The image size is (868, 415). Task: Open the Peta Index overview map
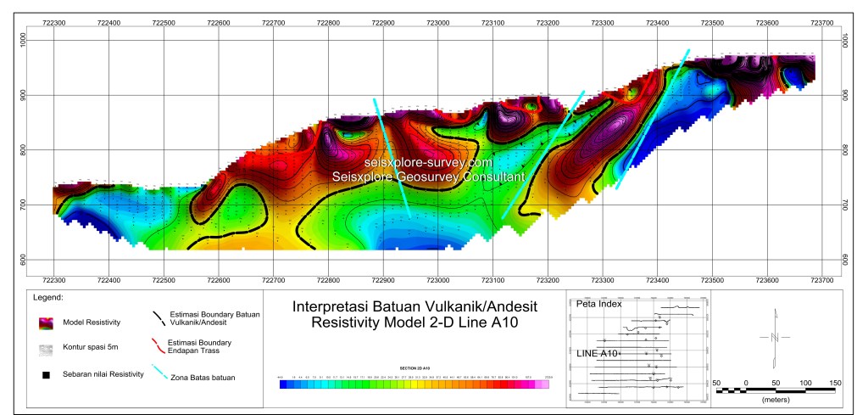[636, 348]
